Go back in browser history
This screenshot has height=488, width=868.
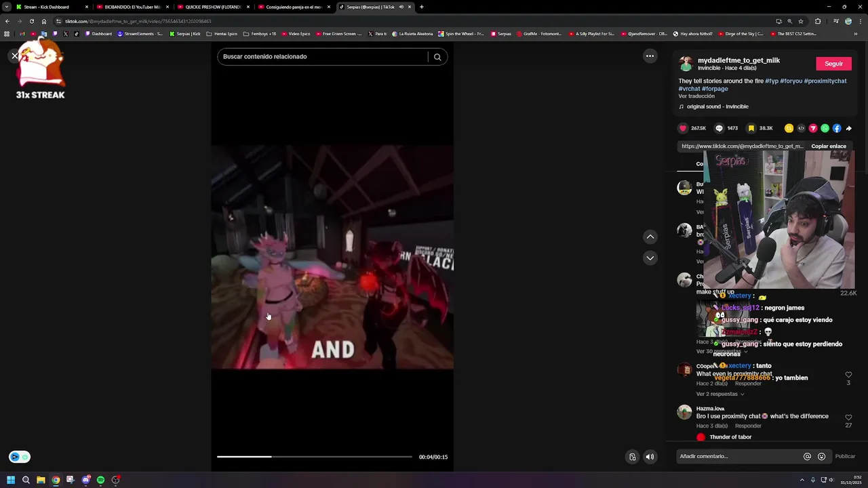coord(7,21)
